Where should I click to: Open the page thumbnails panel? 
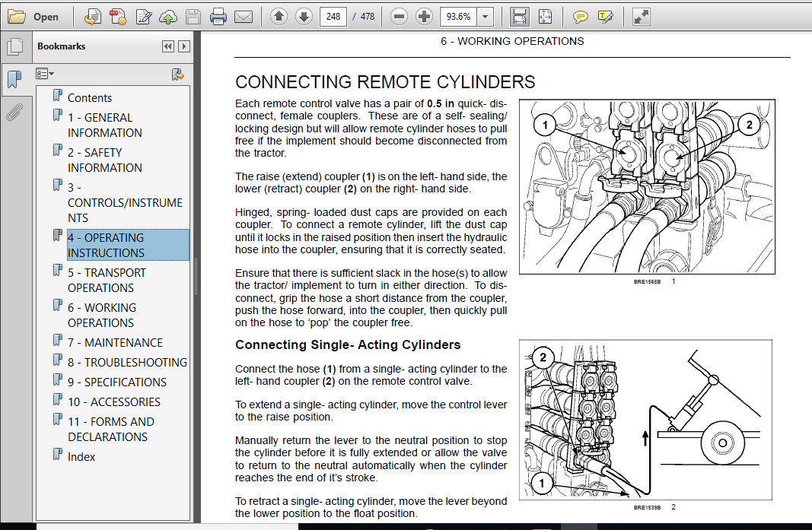point(15,46)
